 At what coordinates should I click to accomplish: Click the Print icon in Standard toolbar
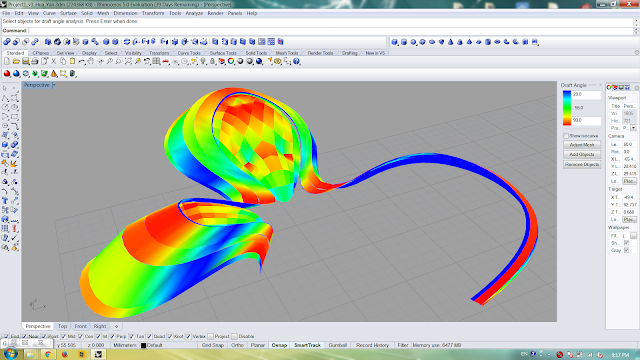(35, 62)
